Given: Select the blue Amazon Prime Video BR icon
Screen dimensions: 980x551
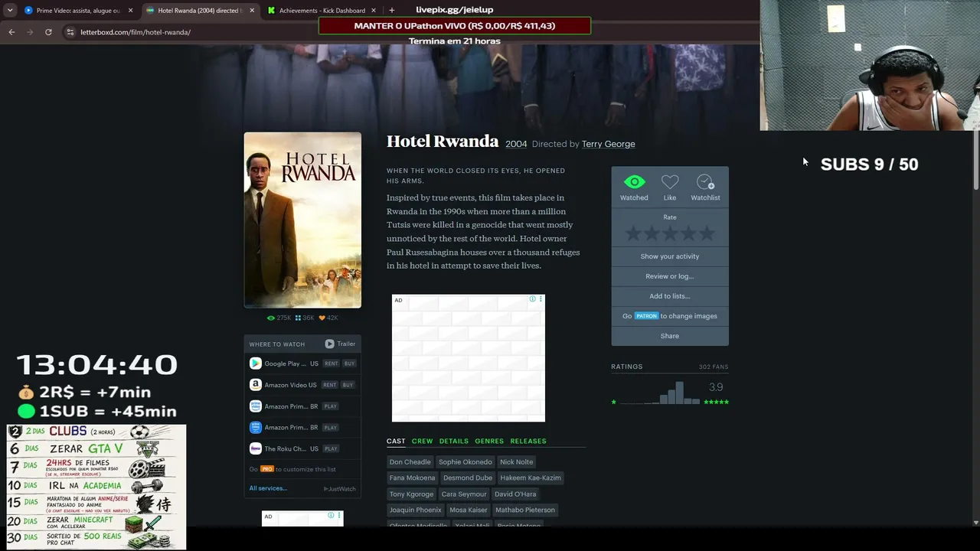Looking at the screenshot, I should [x=256, y=428].
